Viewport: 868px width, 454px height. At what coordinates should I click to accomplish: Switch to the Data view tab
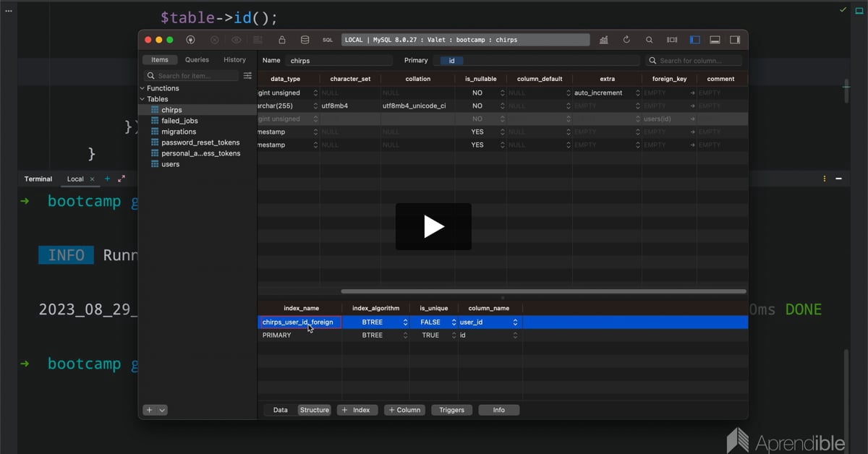pos(280,410)
